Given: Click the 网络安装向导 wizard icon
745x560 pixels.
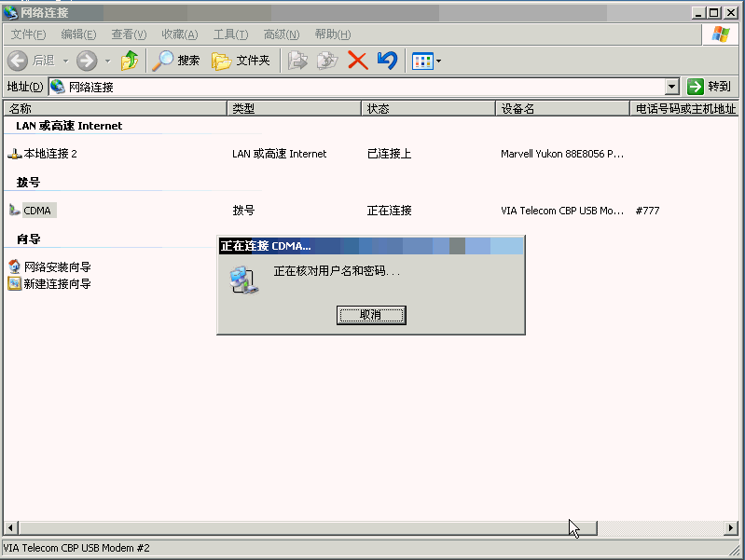Looking at the screenshot, I should (x=15, y=266).
